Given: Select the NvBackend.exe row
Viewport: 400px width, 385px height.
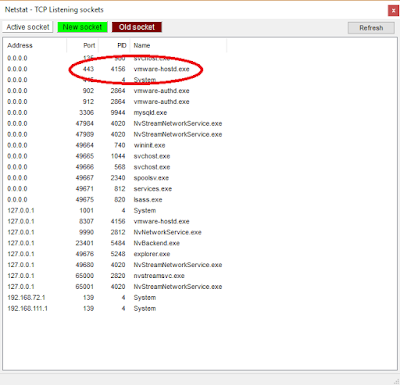Looking at the screenshot, I should click(x=115, y=243).
